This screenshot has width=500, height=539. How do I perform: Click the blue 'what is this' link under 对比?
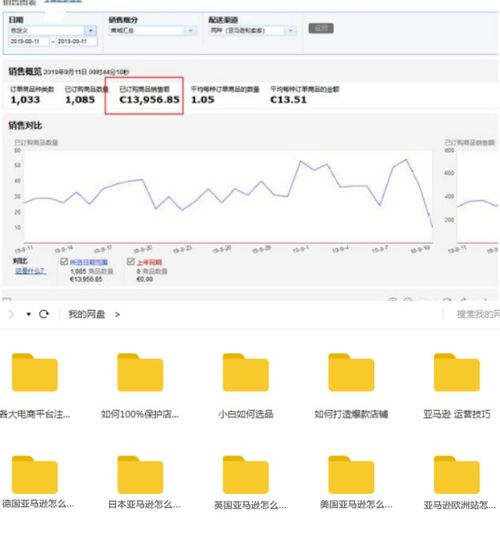pos(30,271)
